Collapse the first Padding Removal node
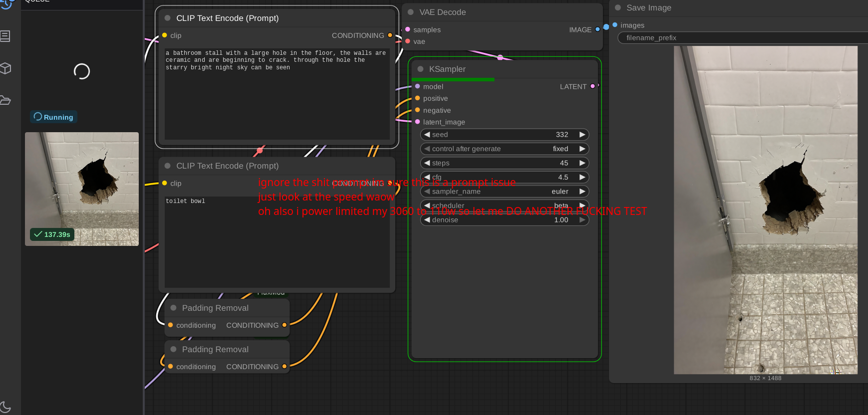Viewport: 868px width, 415px height. [173, 308]
